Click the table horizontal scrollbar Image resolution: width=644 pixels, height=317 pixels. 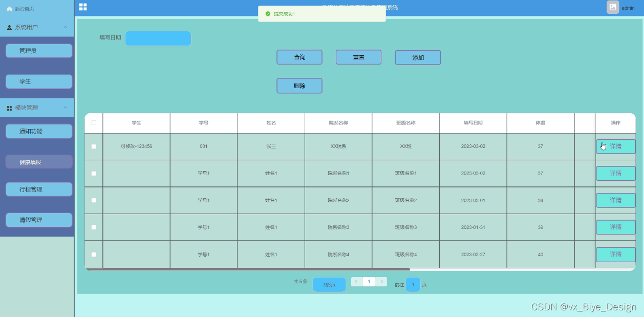[248, 269]
